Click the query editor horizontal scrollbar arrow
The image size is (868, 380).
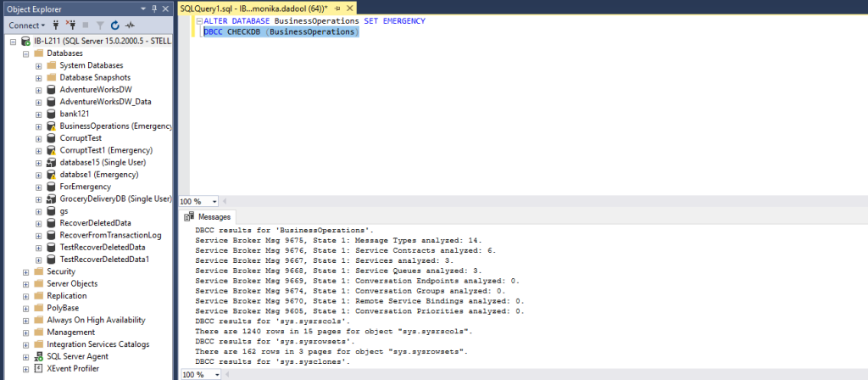click(225, 202)
